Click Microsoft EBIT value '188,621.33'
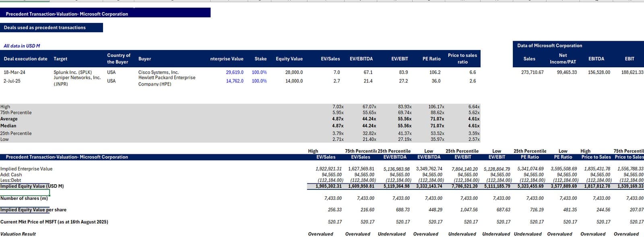The height and width of the screenshot is (237, 644). click(x=632, y=73)
